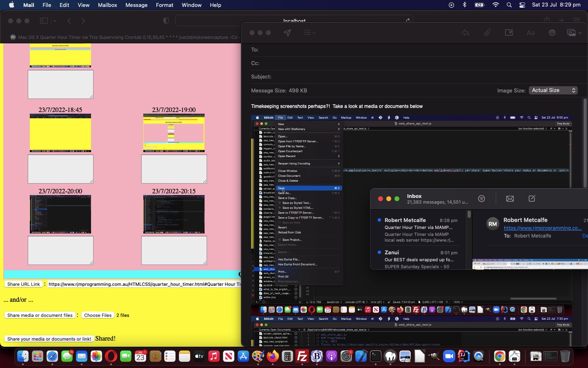588x368 pixels.
Task: Click Share media or document files button
Action: pyautogui.click(x=40, y=315)
